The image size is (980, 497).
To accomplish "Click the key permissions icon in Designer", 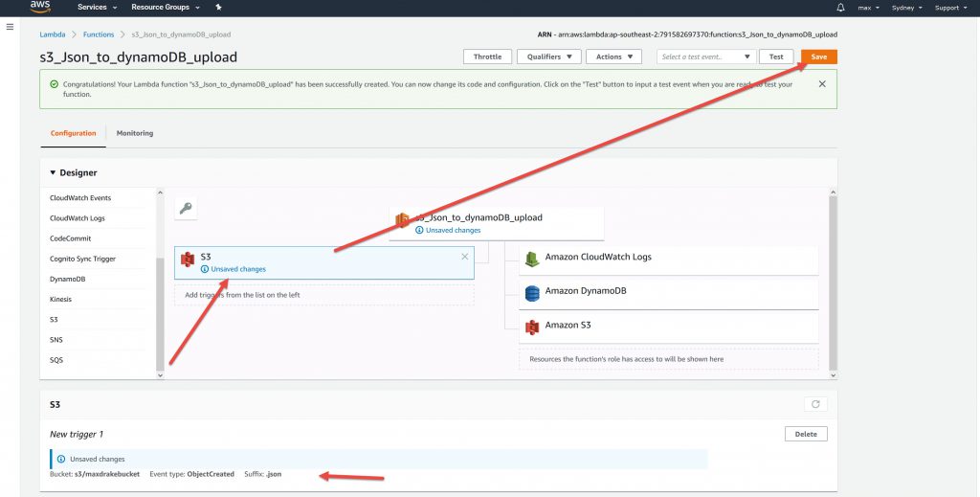I will tap(187, 208).
